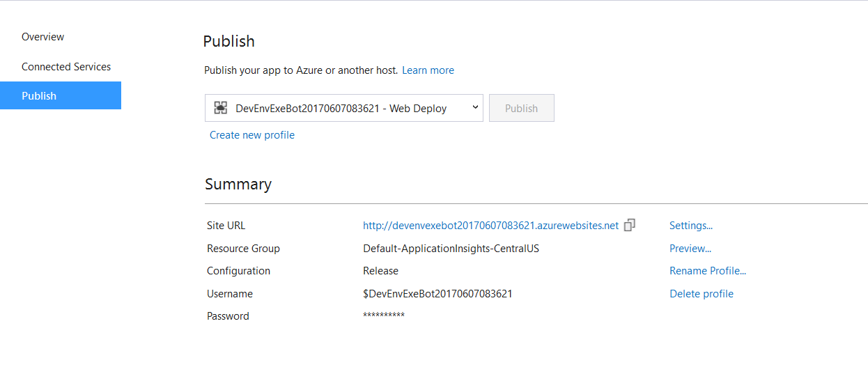Open the publish profile dropdown arrow
Image resolution: width=868 pixels, height=390 pixels.
point(475,107)
